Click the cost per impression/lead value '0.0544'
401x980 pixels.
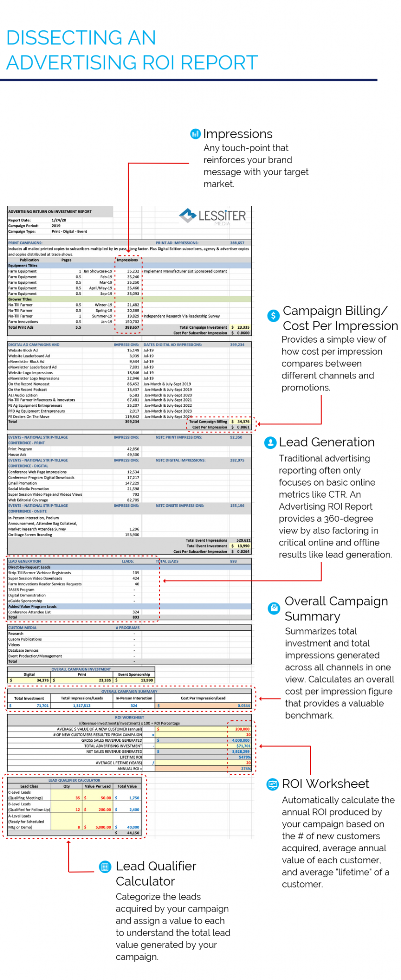(244, 706)
